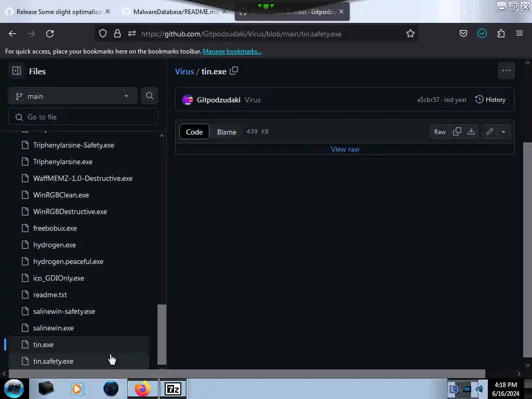Go back to previous page
532x399 pixels.
coord(12,34)
